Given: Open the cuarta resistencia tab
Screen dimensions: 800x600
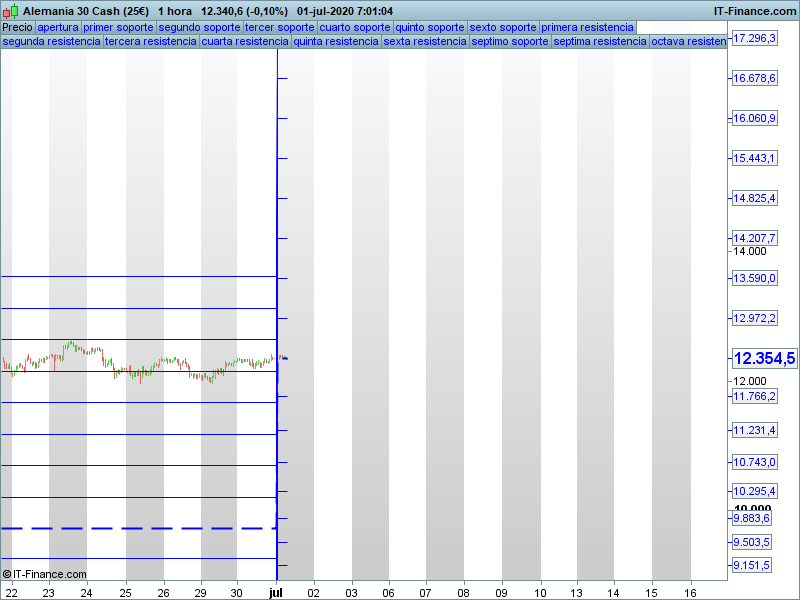Looking at the screenshot, I should pyautogui.click(x=245, y=42).
